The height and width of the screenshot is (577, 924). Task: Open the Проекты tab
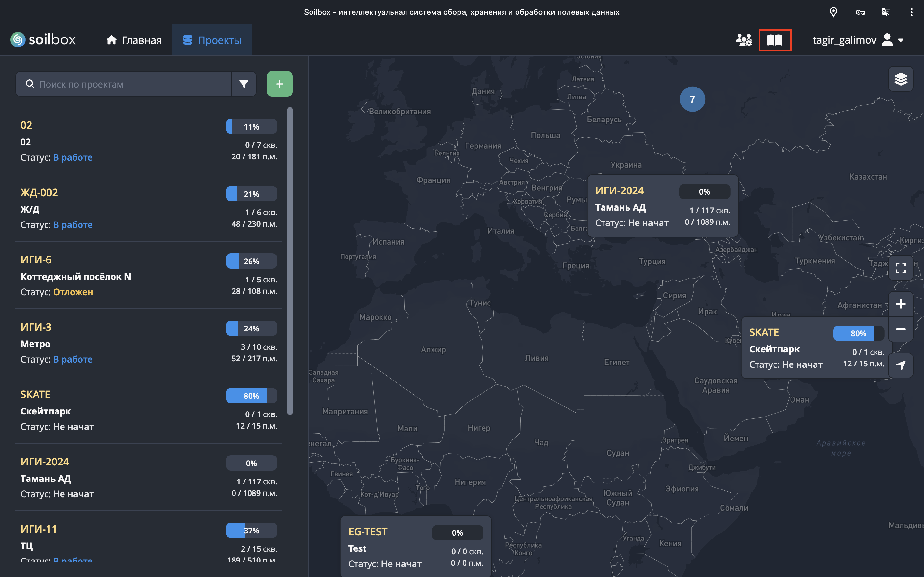[x=212, y=40]
